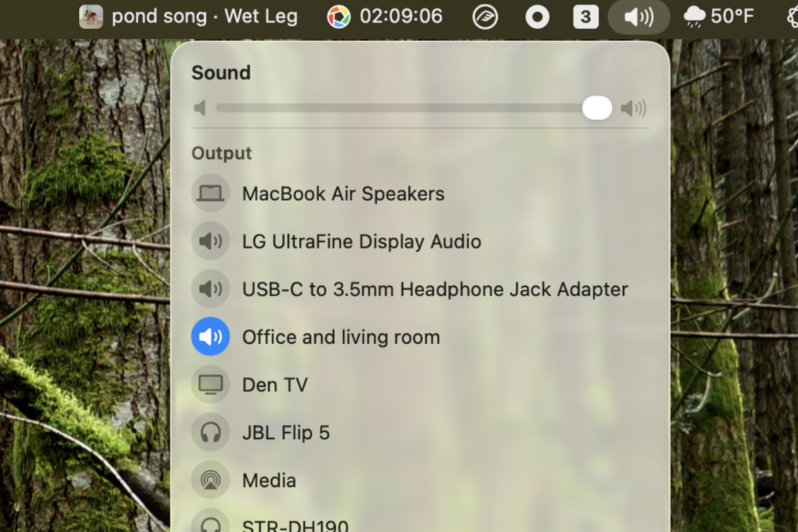Click the JBL Flip 5 headphones icon

[x=211, y=432]
